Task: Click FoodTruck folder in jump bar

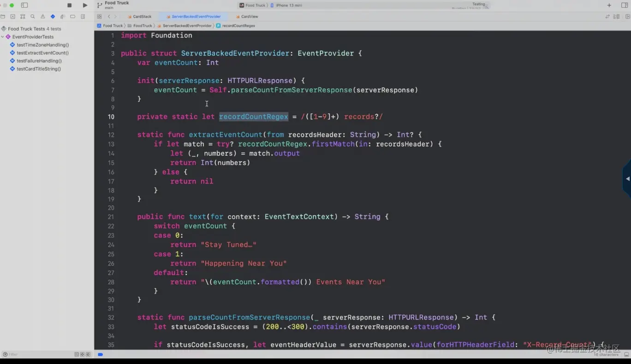Action: pyautogui.click(x=140, y=26)
